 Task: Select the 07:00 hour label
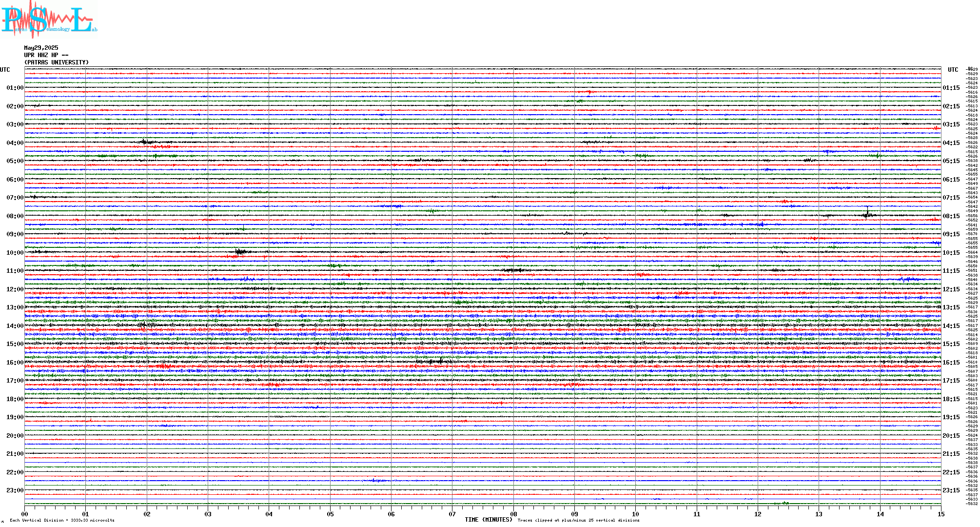click(x=15, y=198)
